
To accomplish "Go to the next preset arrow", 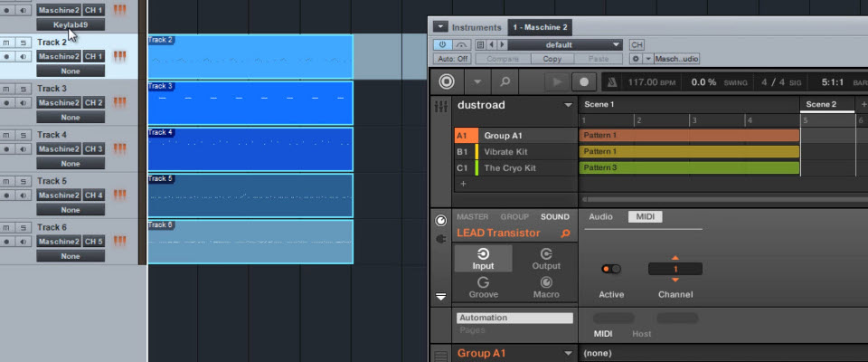I will point(502,45).
